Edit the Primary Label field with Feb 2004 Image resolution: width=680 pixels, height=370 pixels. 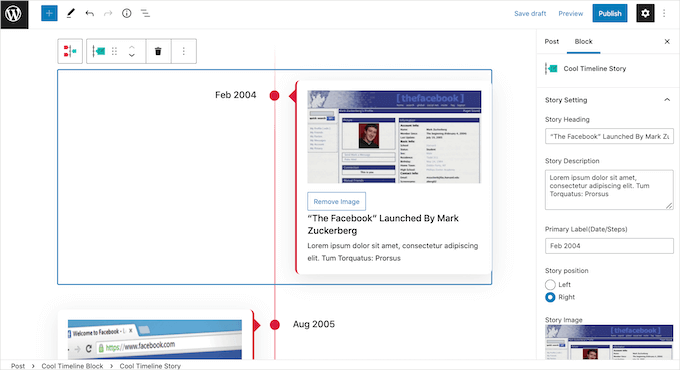609,246
